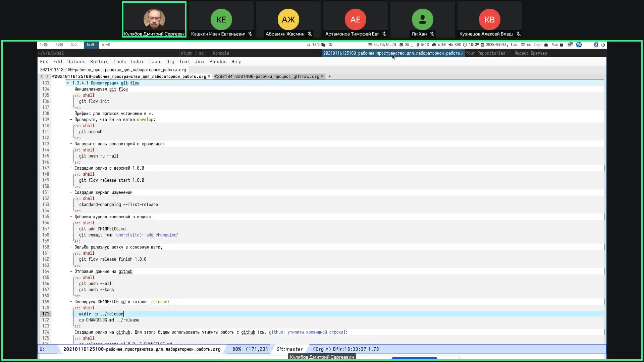
Task: Select Кашкин Иван participant tile
Action: (221, 19)
